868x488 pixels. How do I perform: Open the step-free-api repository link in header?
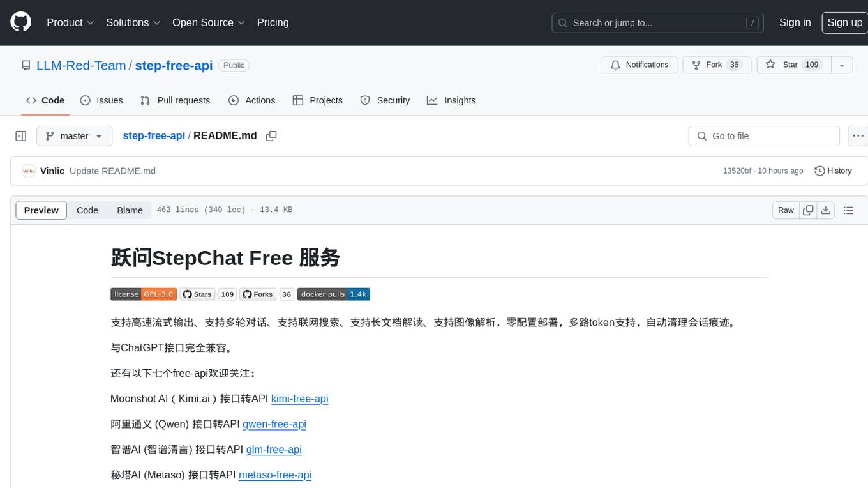coord(174,65)
